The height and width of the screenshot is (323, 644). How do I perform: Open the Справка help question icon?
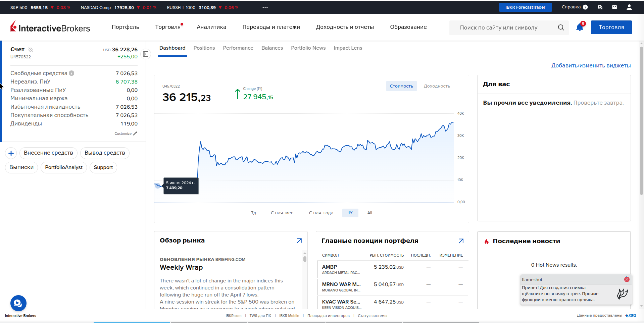[x=585, y=7]
